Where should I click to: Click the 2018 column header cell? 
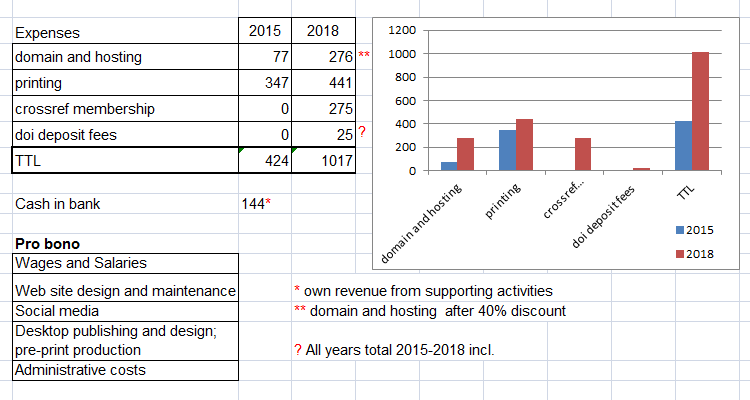pyautogui.click(x=323, y=31)
